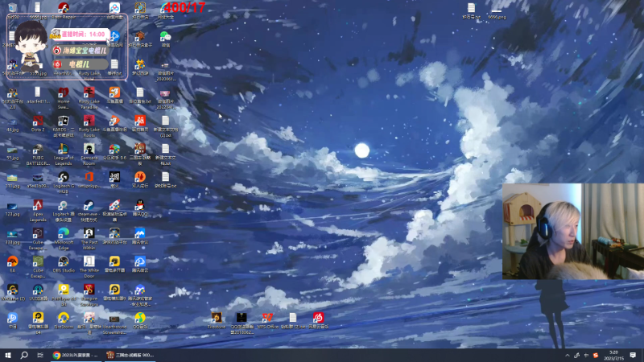Open the 55.jpg image file
The width and height of the screenshot is (644, 362).
click(x=12, y=150)
